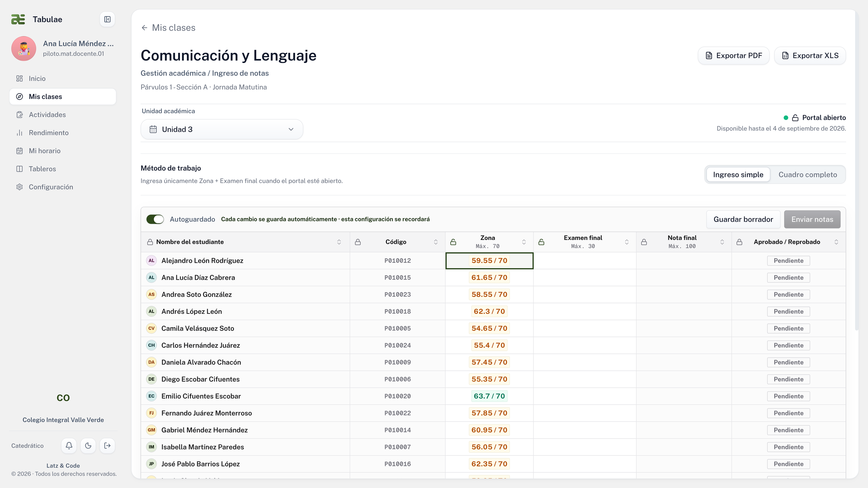Click Guardar borrador button
The width and height of the screenshot is (868, 488).
point(743,219)
